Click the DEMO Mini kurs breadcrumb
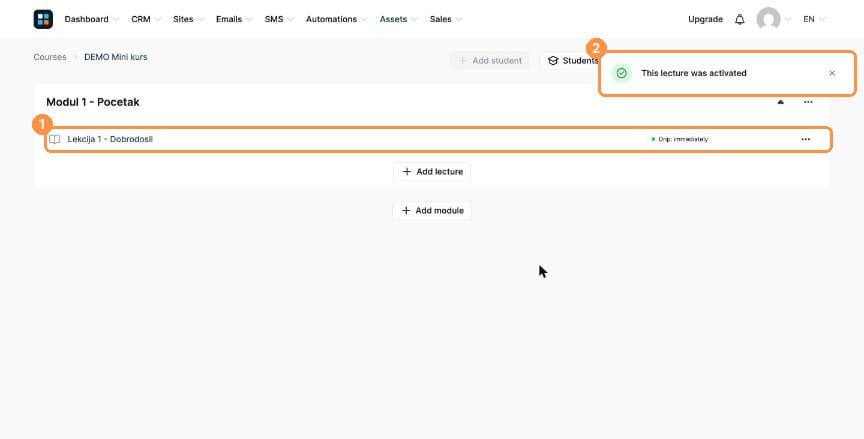 116,57
